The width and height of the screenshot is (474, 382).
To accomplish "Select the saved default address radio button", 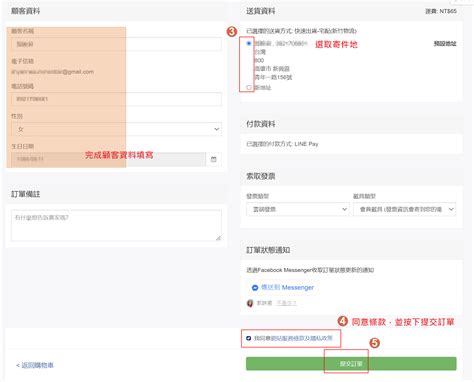I will (x=249, y=43).
